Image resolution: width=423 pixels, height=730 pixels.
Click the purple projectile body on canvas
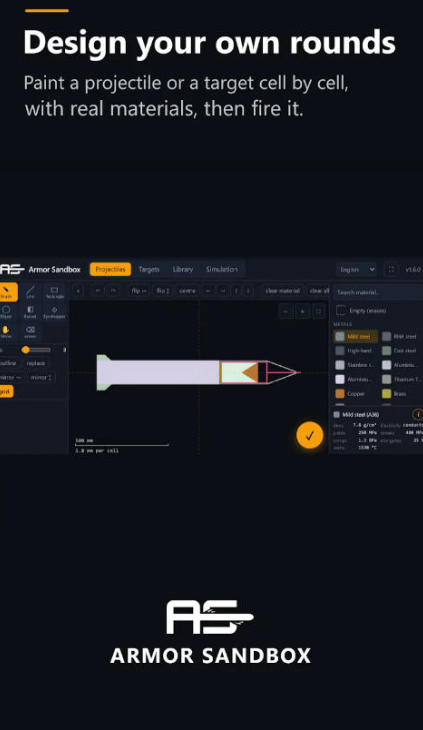(x=158, y=372)
